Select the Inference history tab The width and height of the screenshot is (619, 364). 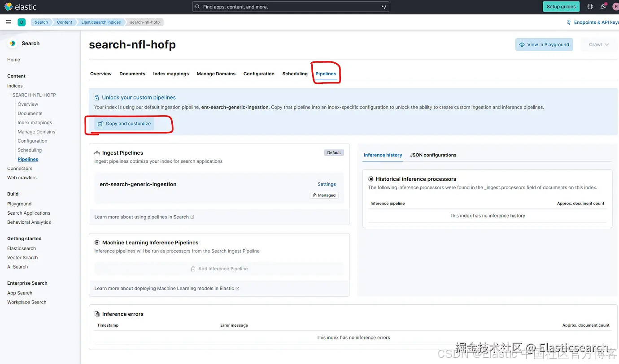pos(383,155)
